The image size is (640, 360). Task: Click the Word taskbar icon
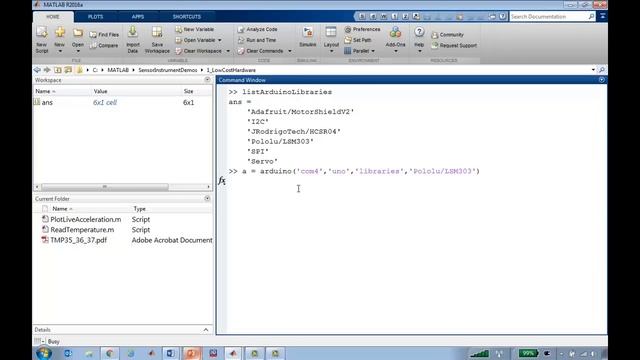[171, 353]
